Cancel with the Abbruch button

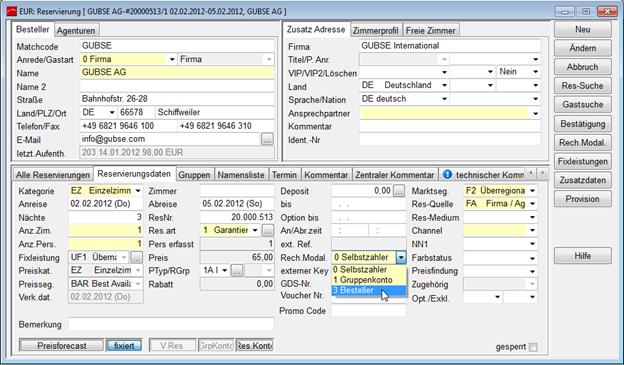[583, 67]
